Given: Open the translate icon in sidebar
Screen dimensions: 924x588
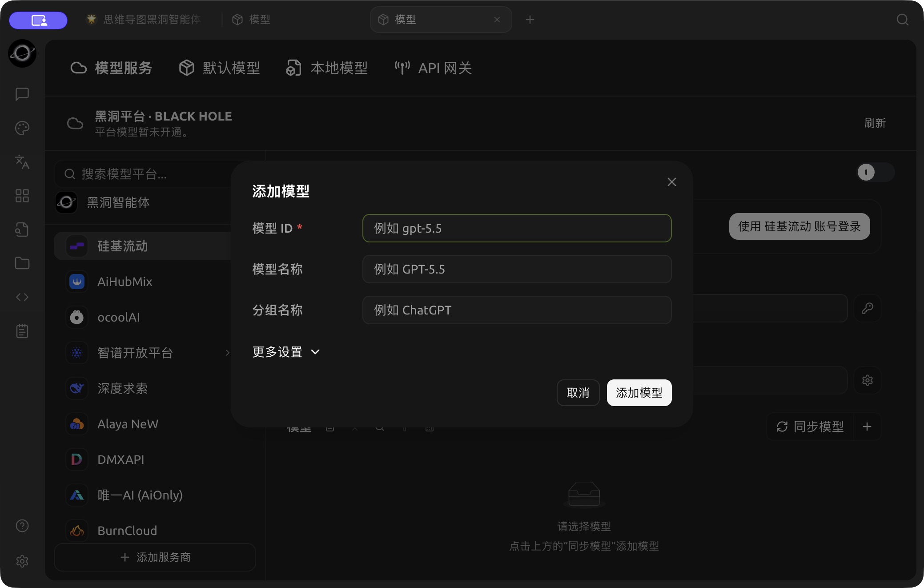Looking at the screenshot, I should [x=22, y=162].
